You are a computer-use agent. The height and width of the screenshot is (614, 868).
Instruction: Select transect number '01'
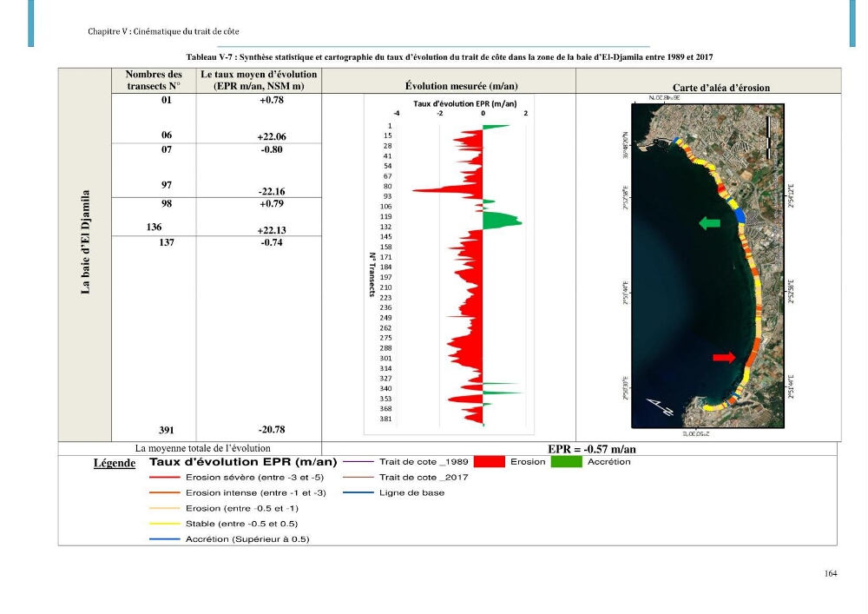[x=167, y=100]
